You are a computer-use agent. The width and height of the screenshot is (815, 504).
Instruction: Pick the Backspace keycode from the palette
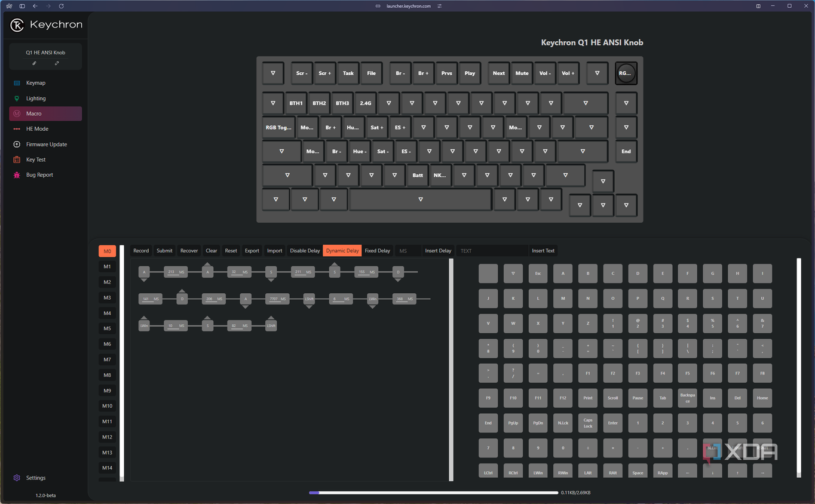(688, 398)
